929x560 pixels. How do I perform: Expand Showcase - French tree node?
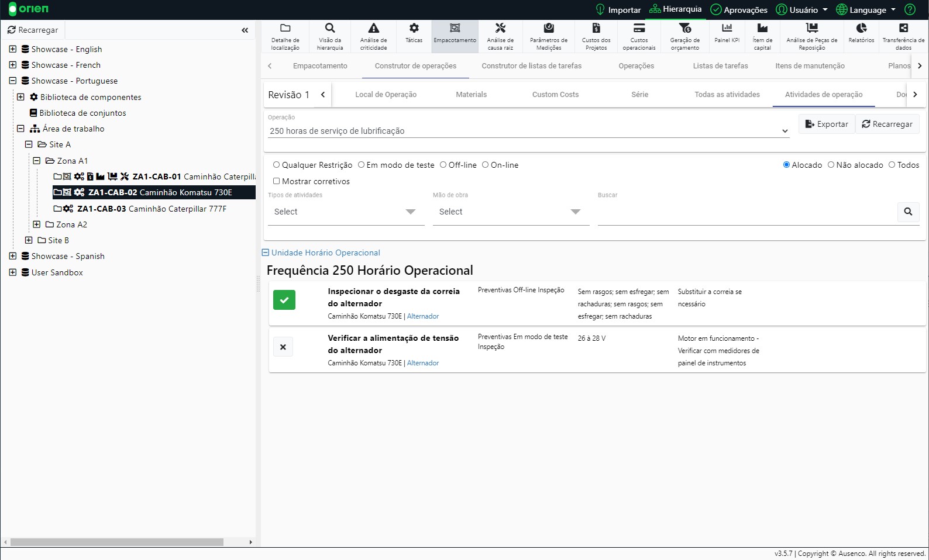(x=12, y=65)
